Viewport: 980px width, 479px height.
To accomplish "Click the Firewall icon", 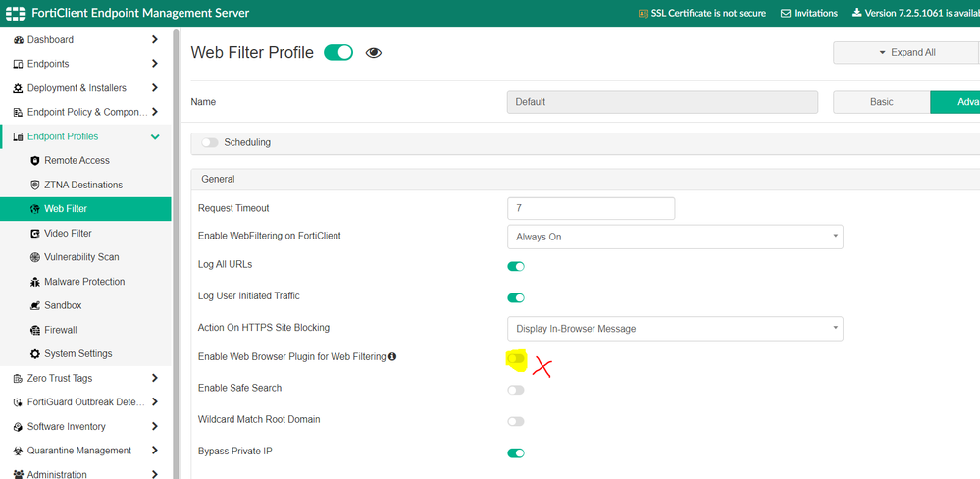I will pos(35,330).
